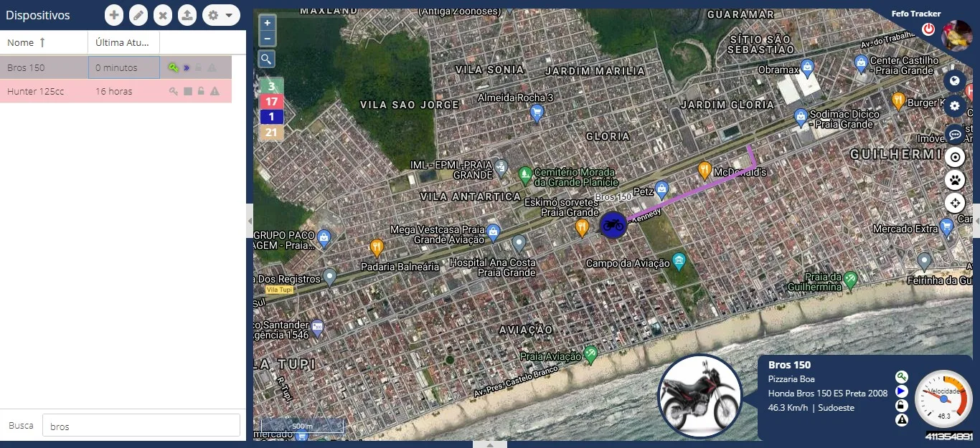Image resolution: width=980 pixels, height=448 pixels.
Task: Click the warning triangle icon in Hunter 125cc row
Action: click(215, 91)
